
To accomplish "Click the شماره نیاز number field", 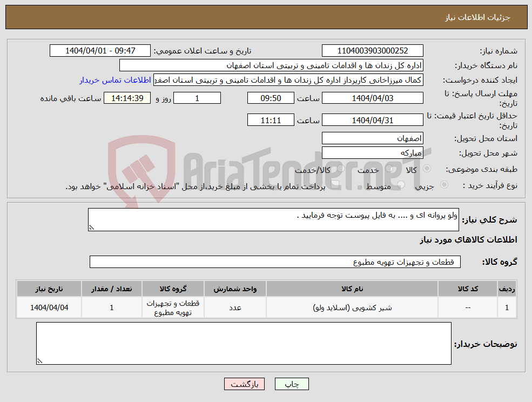I will coord(373,51).
